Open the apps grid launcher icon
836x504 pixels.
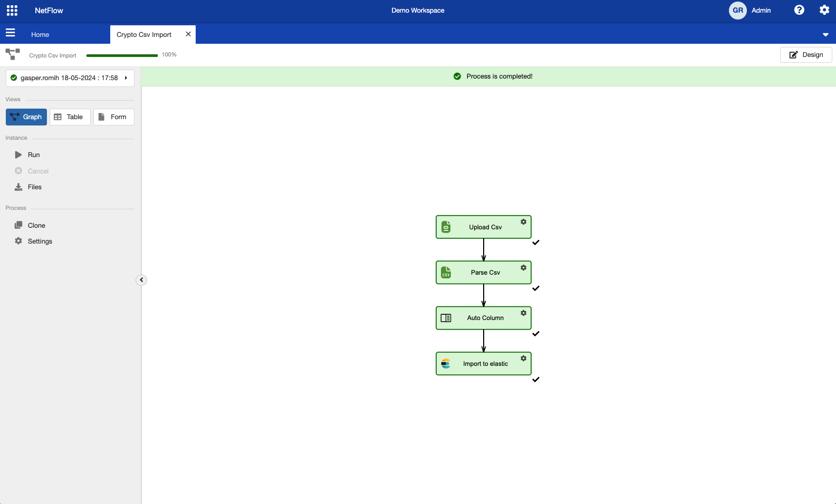(x=12, y=11)
